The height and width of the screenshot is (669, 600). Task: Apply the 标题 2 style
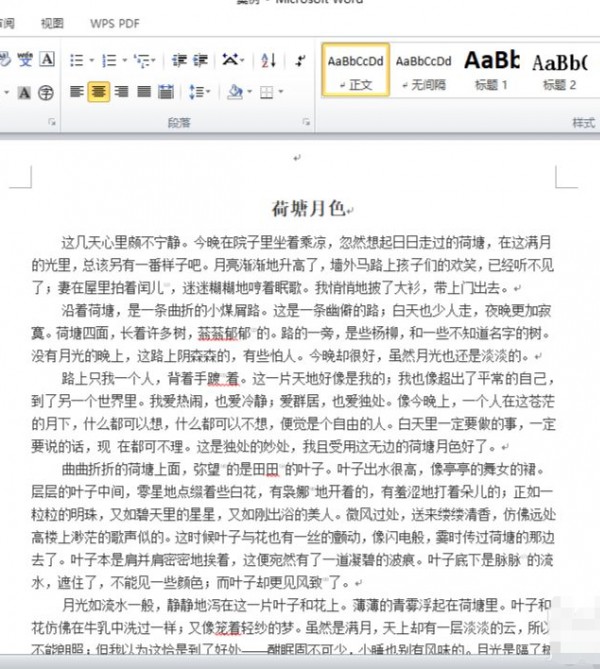[559, 70]
